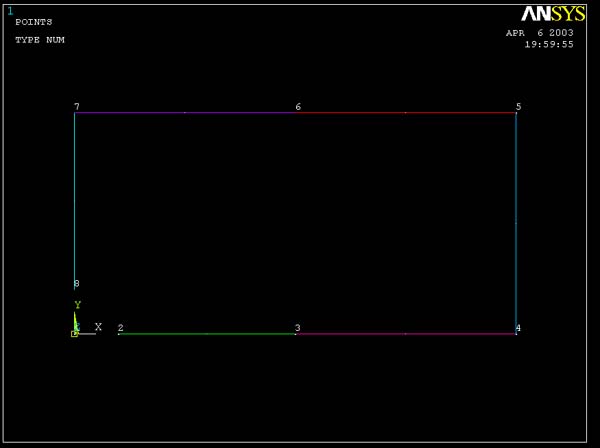Image resolution: width=600 pixels, height=448 pixels.
Task: Click the Y axis label of the triad
Action: pos(78,305)
